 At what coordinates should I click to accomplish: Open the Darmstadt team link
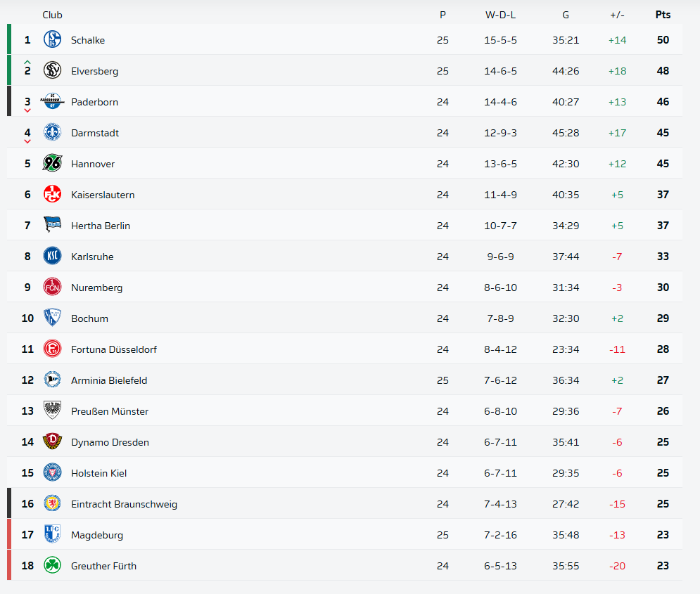tap(95, 133)
